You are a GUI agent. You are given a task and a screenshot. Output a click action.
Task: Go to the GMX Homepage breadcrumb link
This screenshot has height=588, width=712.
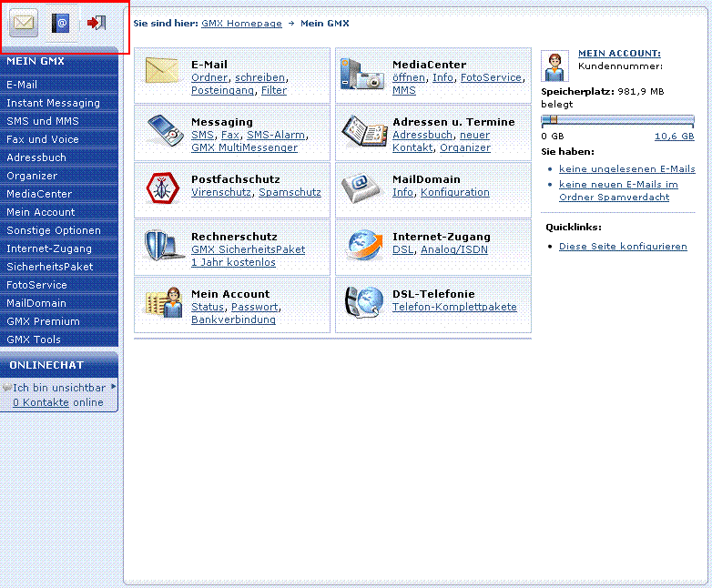[241, 23]
